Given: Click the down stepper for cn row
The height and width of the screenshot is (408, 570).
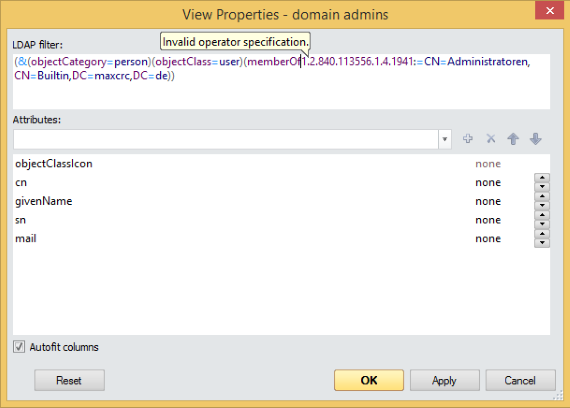Looking at the screenshot, I should [542, 187].
